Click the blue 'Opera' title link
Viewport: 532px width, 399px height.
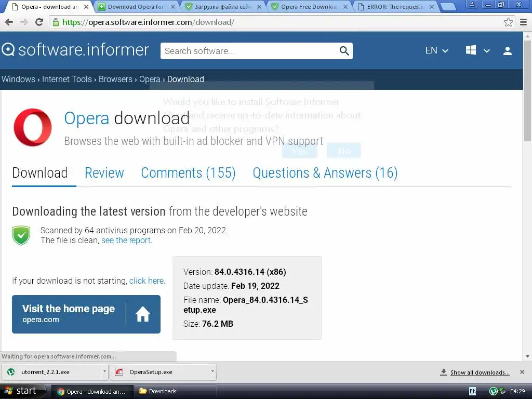point(87,118)
